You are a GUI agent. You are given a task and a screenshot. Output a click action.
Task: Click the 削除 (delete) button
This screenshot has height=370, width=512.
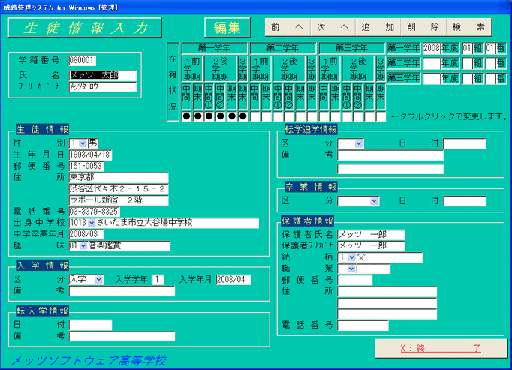pyautogui.click(x=423, y=27)
